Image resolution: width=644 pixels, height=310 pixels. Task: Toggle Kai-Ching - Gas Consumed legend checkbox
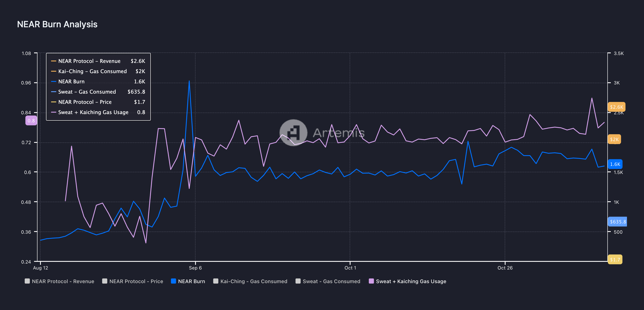click(x=216, y=281)
